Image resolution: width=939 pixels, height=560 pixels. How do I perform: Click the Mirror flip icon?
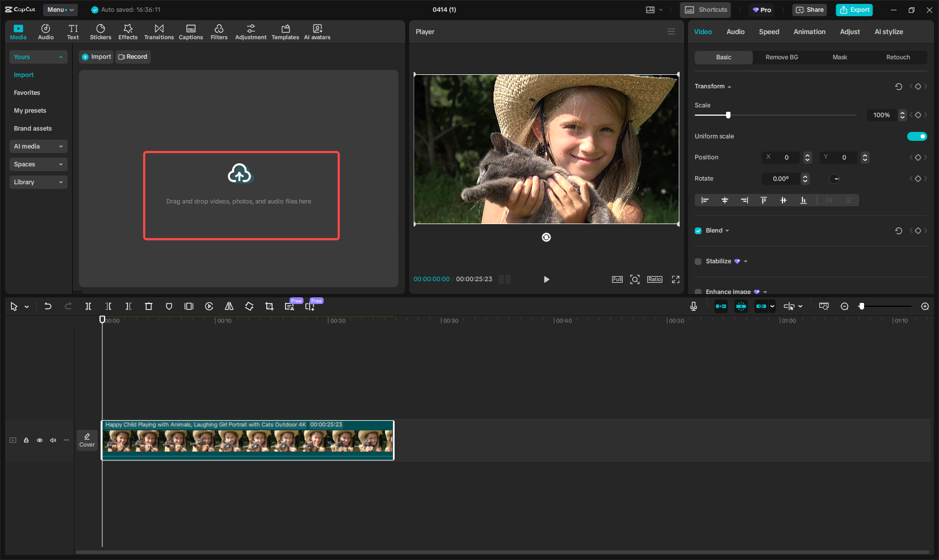(229, 306)
